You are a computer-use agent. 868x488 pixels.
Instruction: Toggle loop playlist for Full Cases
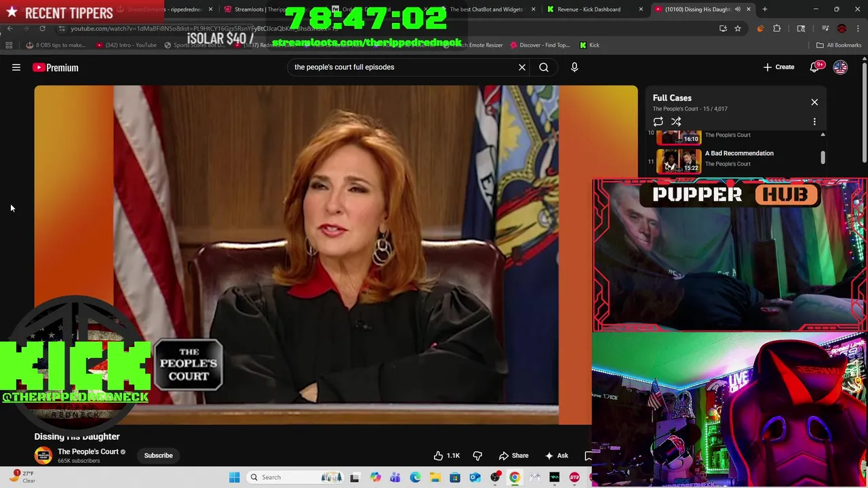click(658, 122)
